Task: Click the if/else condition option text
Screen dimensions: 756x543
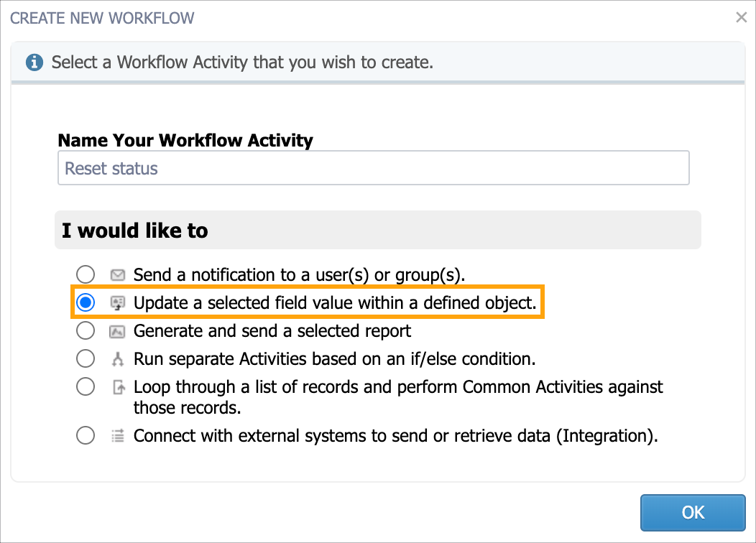Action: pyautogui.click(x=335, y=359)
